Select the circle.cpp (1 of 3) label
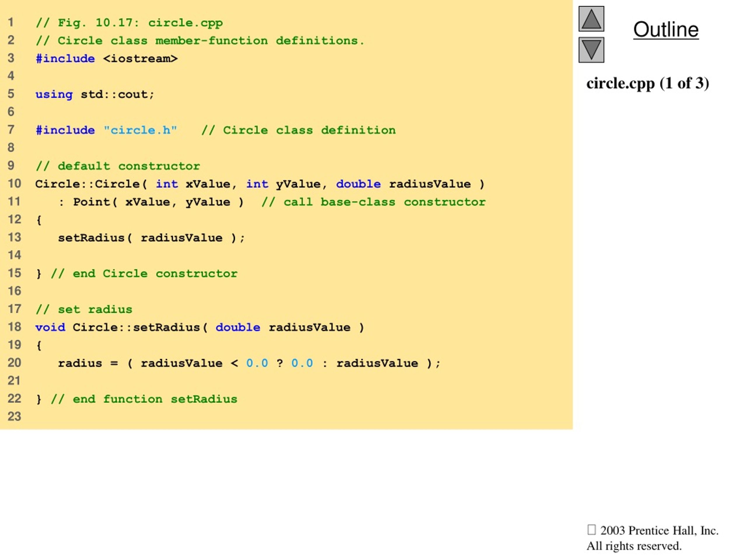747x560 pixels. (x=647, y=83)
